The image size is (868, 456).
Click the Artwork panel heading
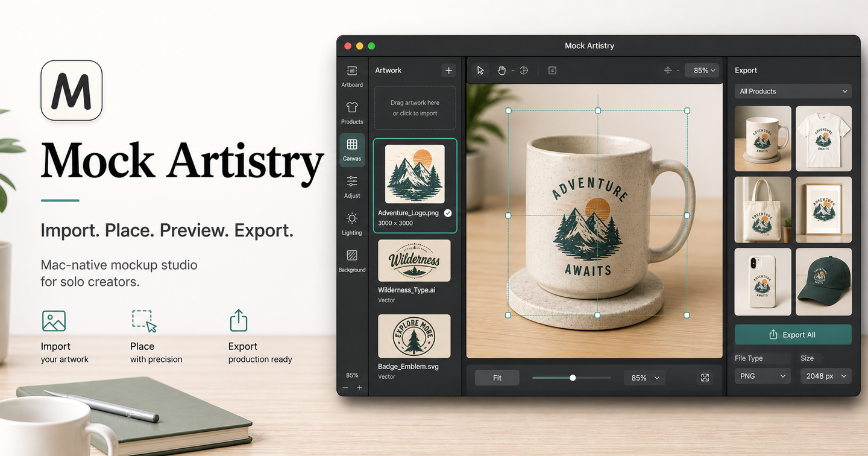pyautogui.click(x=388, y=71)
